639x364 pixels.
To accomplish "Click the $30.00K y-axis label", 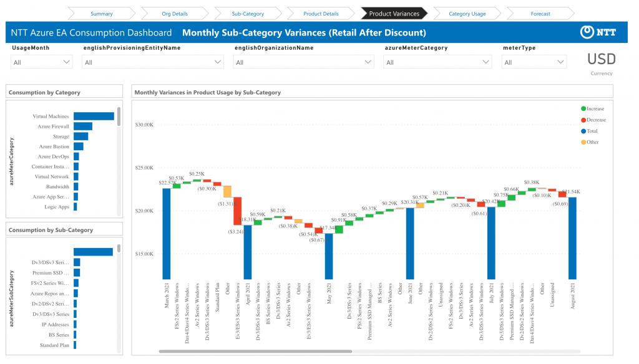I will pyautogui.click(x=144, y=125).
